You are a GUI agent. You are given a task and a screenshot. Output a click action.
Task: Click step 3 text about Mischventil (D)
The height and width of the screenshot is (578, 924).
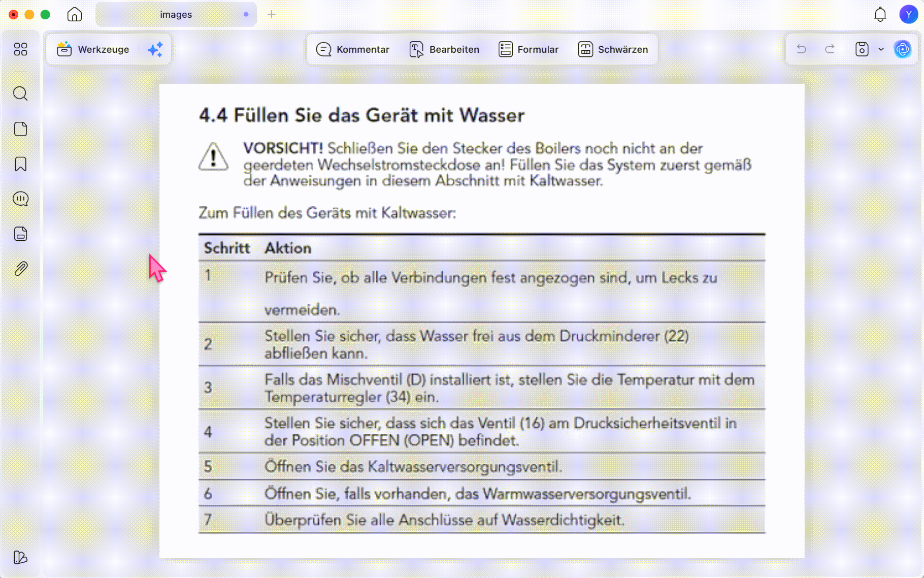[x=509, y=388]
